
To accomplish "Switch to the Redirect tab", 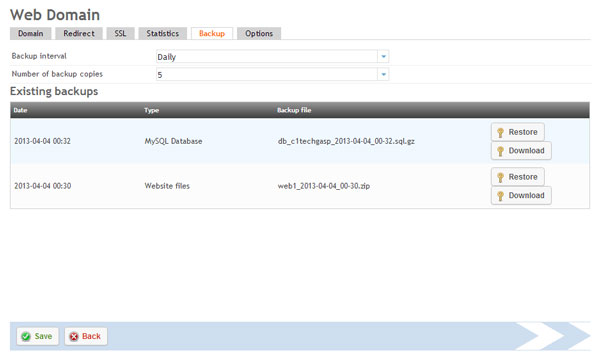I will point(79,34).
